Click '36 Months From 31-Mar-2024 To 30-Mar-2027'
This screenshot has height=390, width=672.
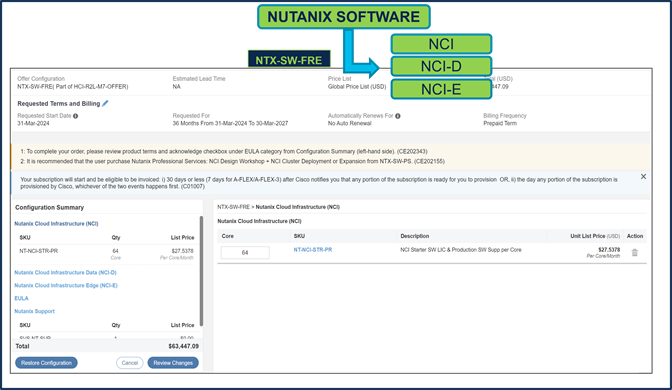click(230, 123)
